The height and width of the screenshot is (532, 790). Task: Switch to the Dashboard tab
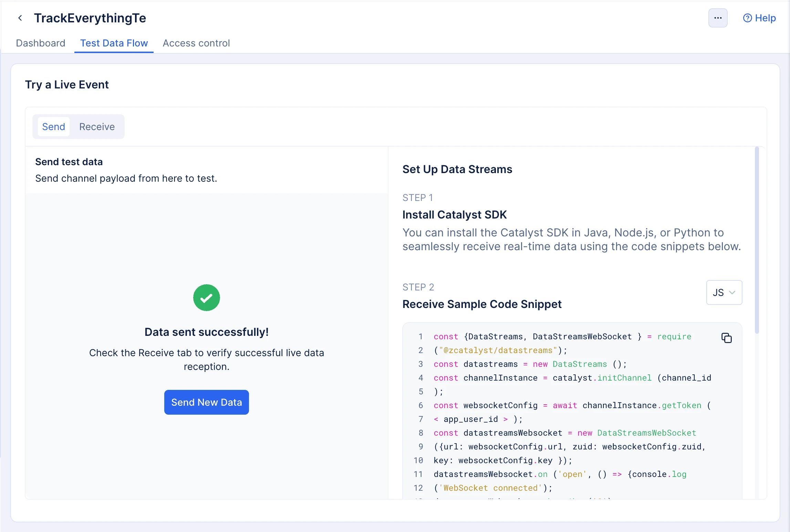tap(41, 43)
